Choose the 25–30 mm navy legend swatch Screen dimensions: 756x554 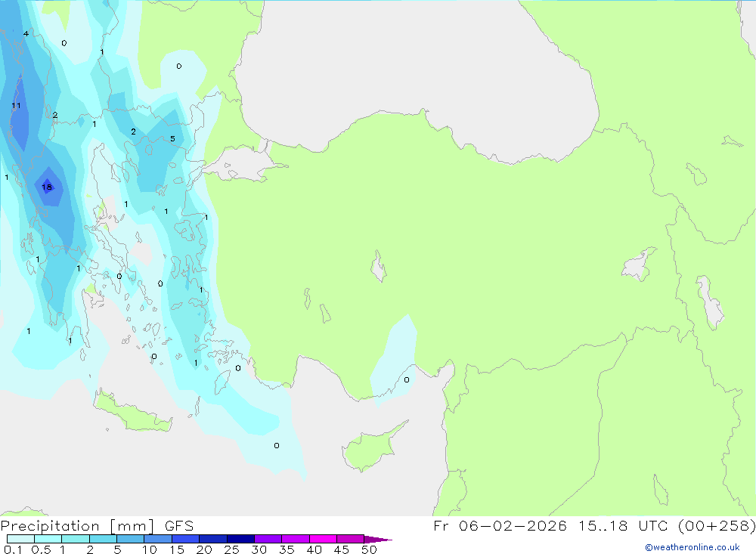click(x=240, y=539)
